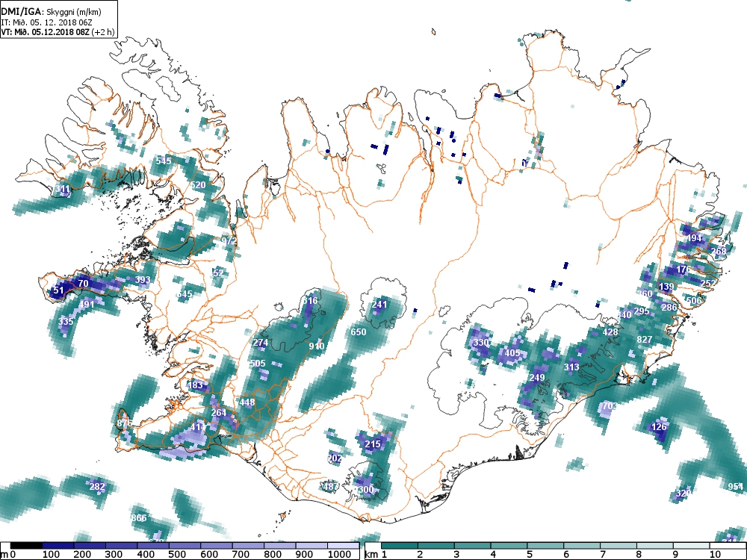Click the visibility value 866 on the map

click(139, 518)
